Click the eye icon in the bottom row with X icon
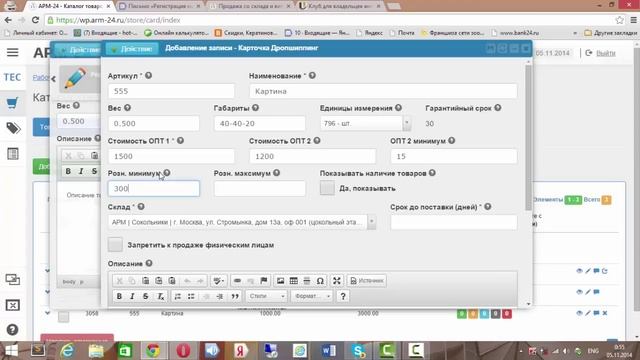 click(x=579, y=313)
